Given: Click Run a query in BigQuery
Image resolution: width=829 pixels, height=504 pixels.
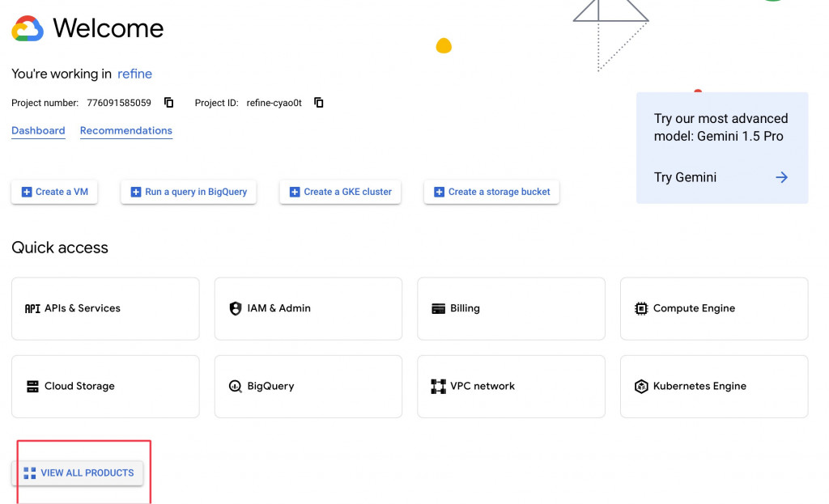Looking at the screenshot, I should tap(189, 192).
